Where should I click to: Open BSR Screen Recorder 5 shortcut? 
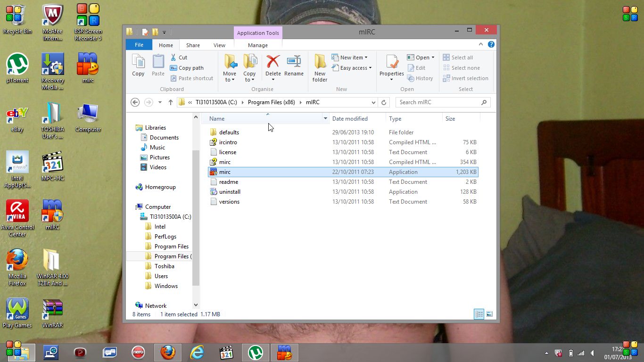click(88, 23)
